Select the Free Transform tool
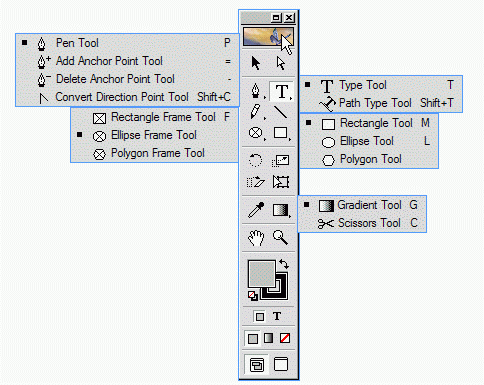This screenshot has height=385, width=484. (x=281, y=182)
